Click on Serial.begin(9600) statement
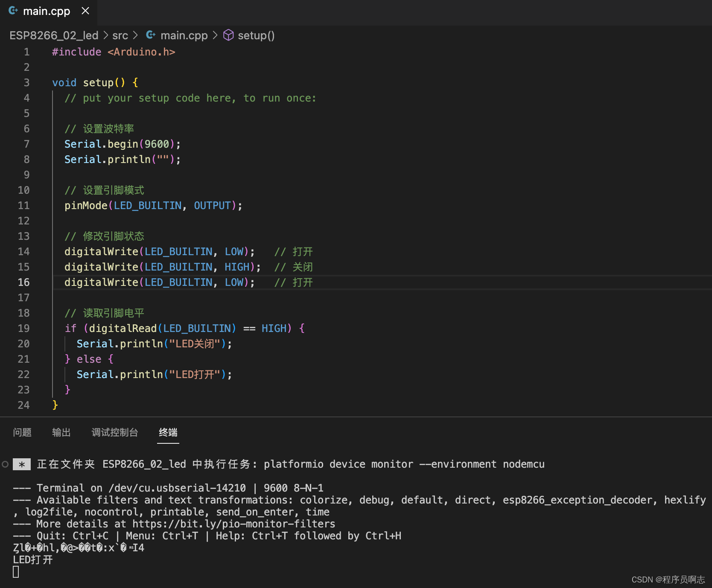 pyautogui.click(x=123, y=144)
